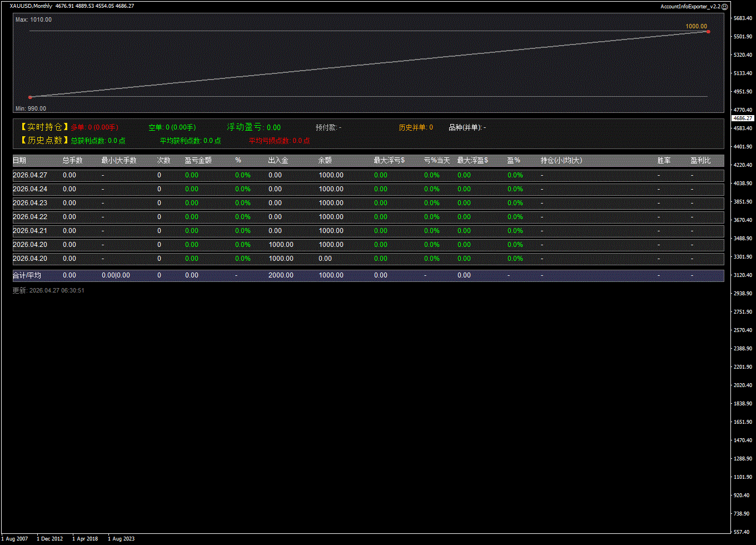Click the current price marker 4686.27
The width and height of the screenshot is (756, 545).
tap(743, 118)
